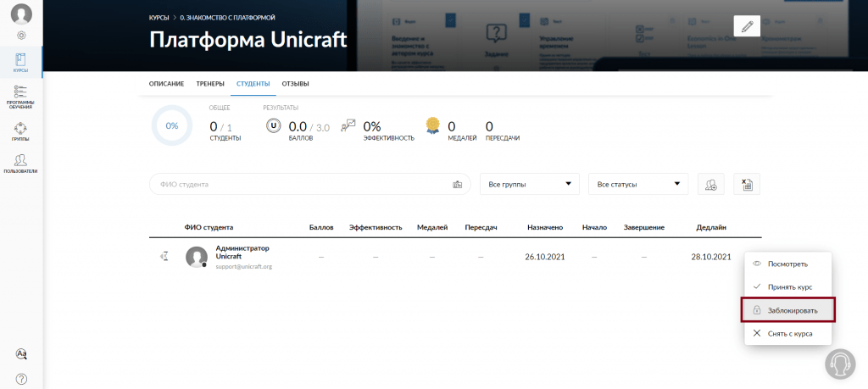Choose Посмотреть in the context menu
The height and width of the screenshot is (389, 868).
(788, 264)
